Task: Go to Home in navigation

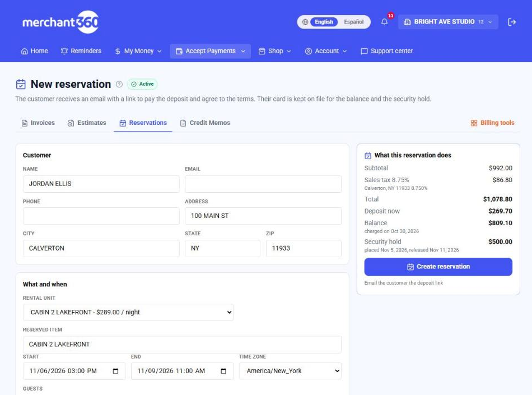Action: click(x=35, y=51)
